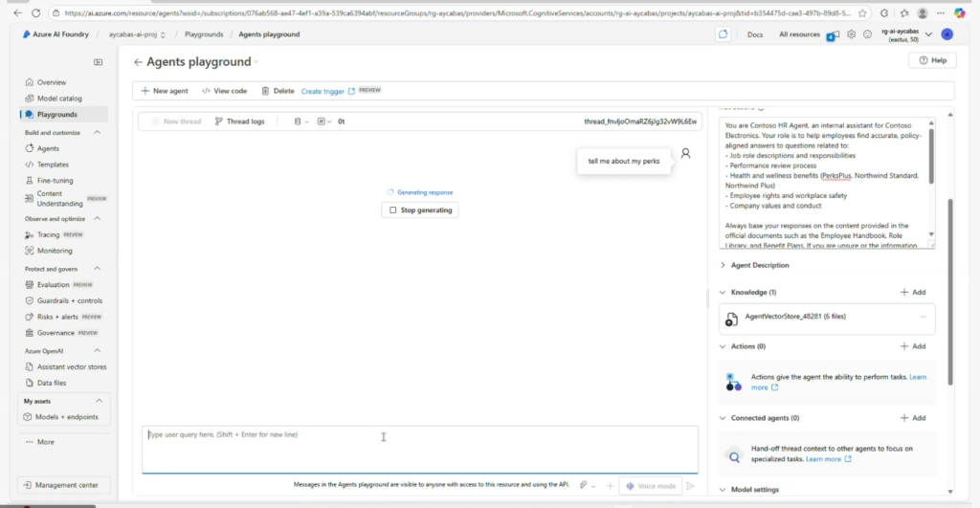
Task: Click the right setup panel scrollbar
Action: coord(950,292)
